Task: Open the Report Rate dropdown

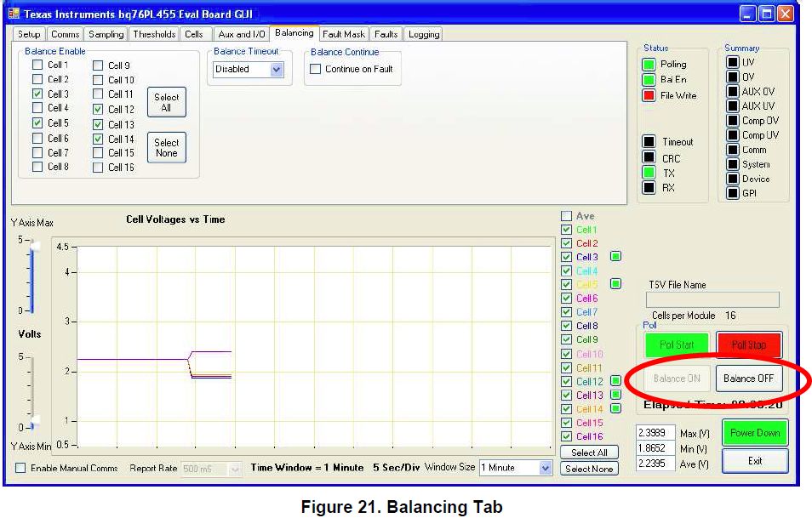Action: (x=235, y=469)
